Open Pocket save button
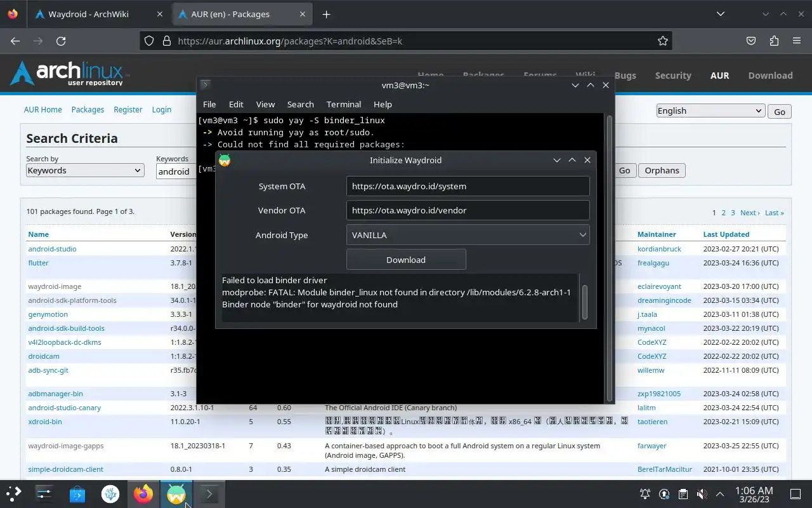 (x=751, y=41)
